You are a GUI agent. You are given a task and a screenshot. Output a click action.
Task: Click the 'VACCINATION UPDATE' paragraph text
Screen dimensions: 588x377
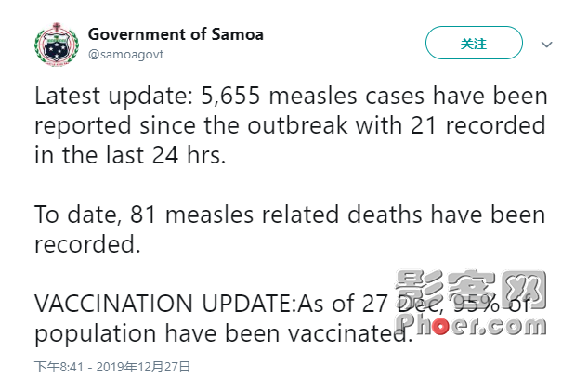click(x=282, y=318)
